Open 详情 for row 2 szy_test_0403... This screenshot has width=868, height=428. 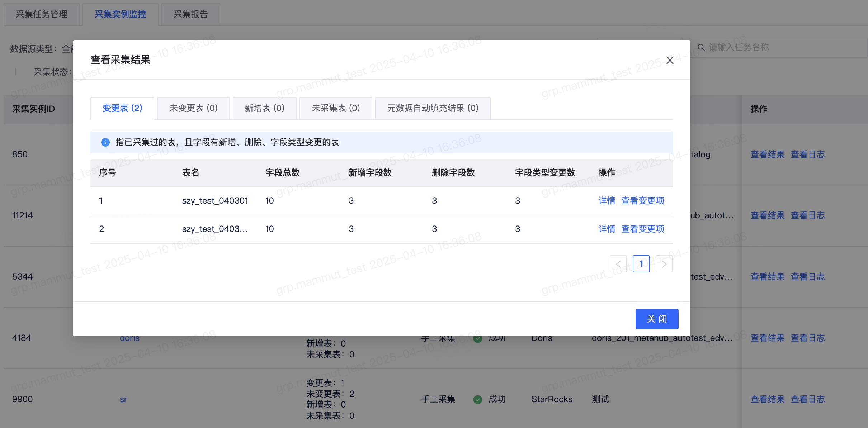(607, 229)
